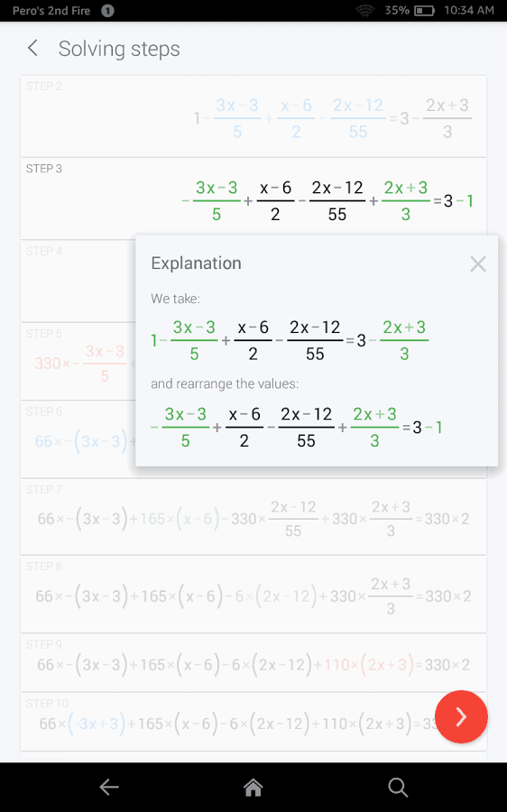
Task: Tap the Wi-Fi status icon
Action: coord(365,10)
